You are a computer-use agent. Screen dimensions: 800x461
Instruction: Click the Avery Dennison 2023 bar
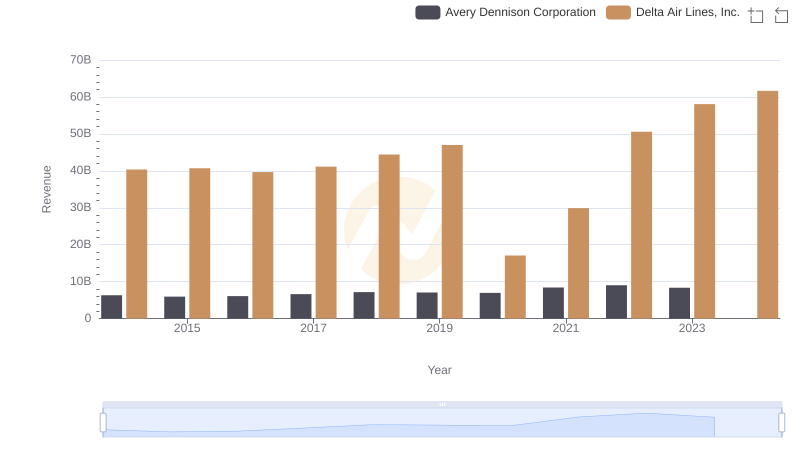click(x=680, y=303)
